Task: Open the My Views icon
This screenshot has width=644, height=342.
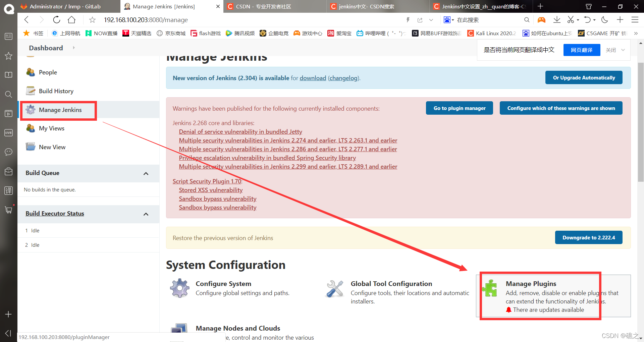Action: point(31,128)
